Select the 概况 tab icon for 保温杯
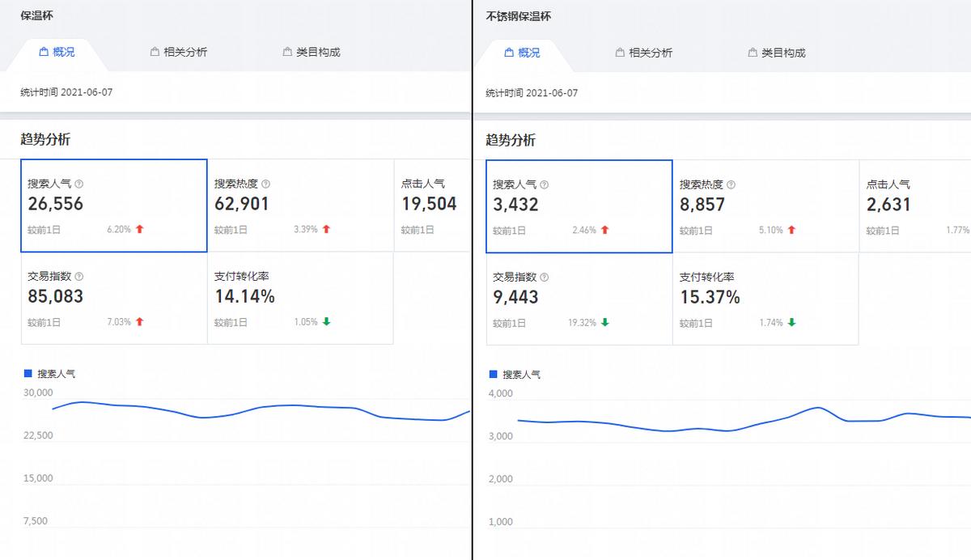 pos(45,51)
